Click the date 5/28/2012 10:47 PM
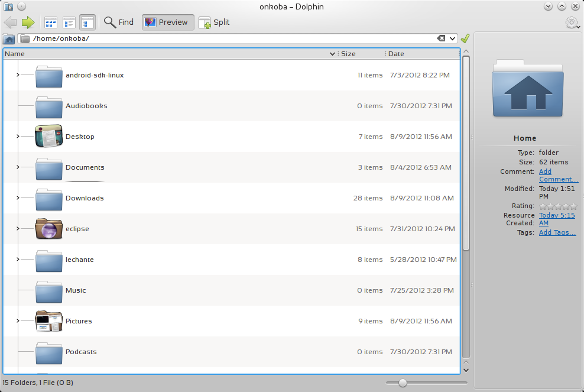 [x=423, y=260]
